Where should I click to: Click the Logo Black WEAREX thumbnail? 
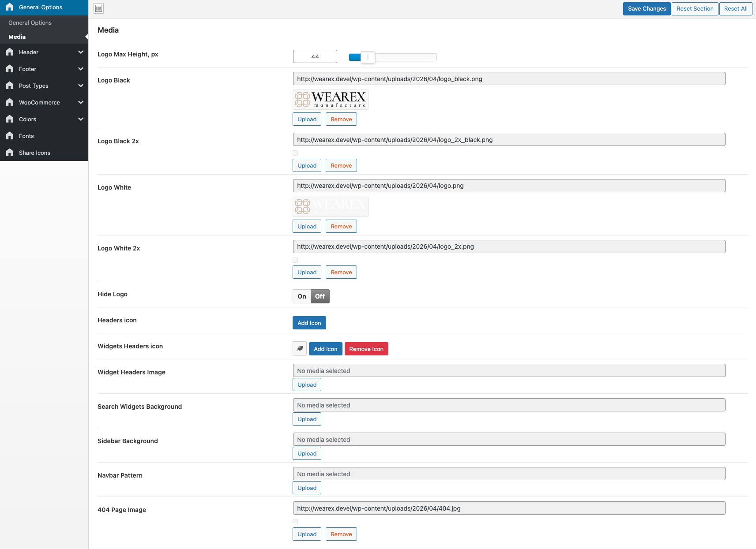click(x=331, y=100)
